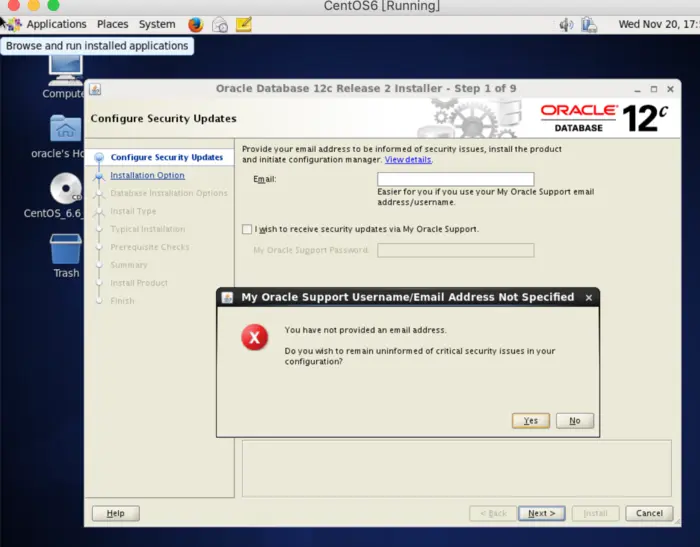Launch Firefox from the top panel
Image resolution: width=700 pixels, height=547 pixels.
point(196,24)
